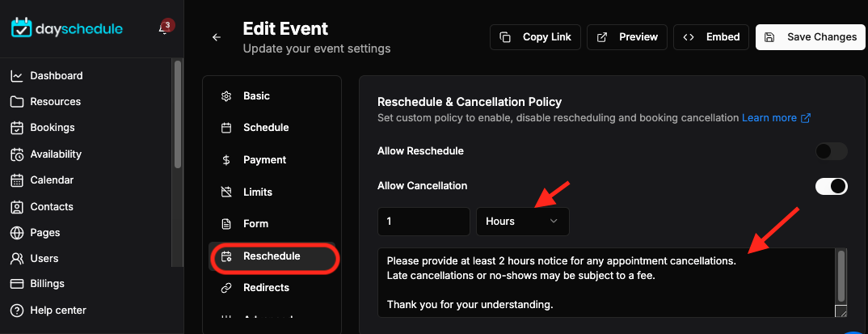Click the dayschedule logo icon
The height and width of the screenshot is (334, 868).
[22, 29]
